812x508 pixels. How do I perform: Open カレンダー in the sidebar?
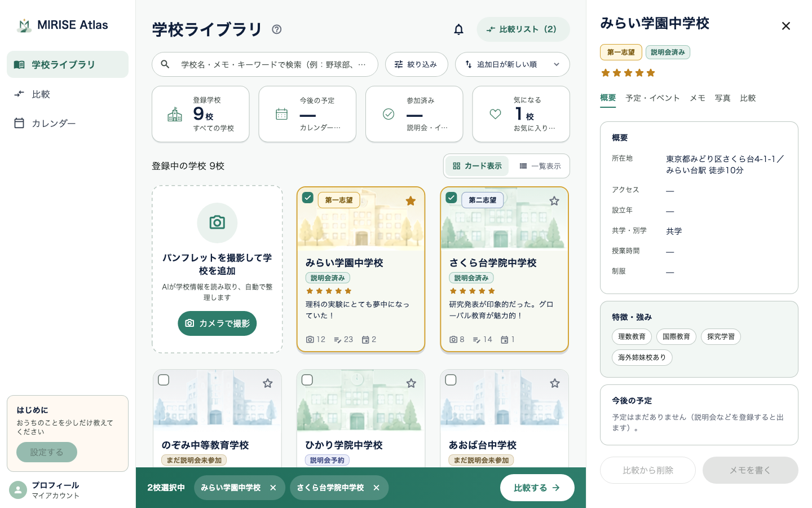(x=68, y=123)
